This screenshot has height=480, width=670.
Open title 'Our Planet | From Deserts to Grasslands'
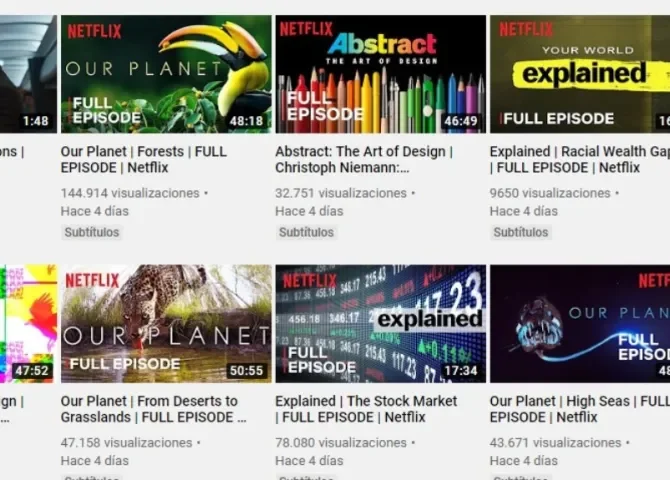pyautogui.click(x=154, y=409)
